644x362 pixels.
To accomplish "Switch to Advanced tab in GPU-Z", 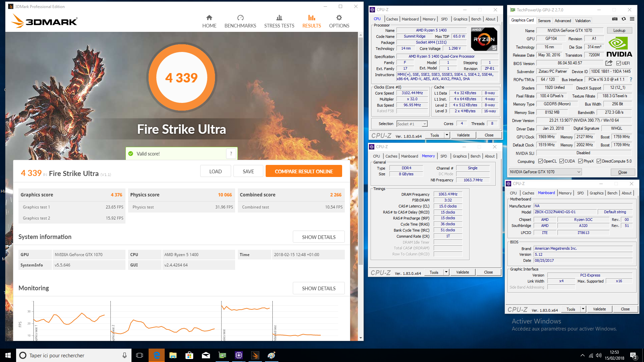I will click(562, 21).
